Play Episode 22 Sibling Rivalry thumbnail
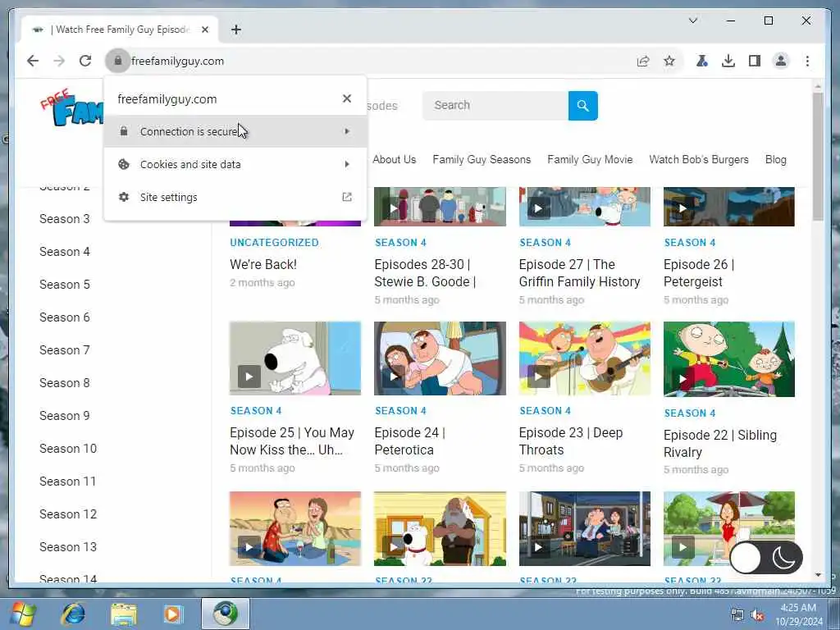 (729, 359)
